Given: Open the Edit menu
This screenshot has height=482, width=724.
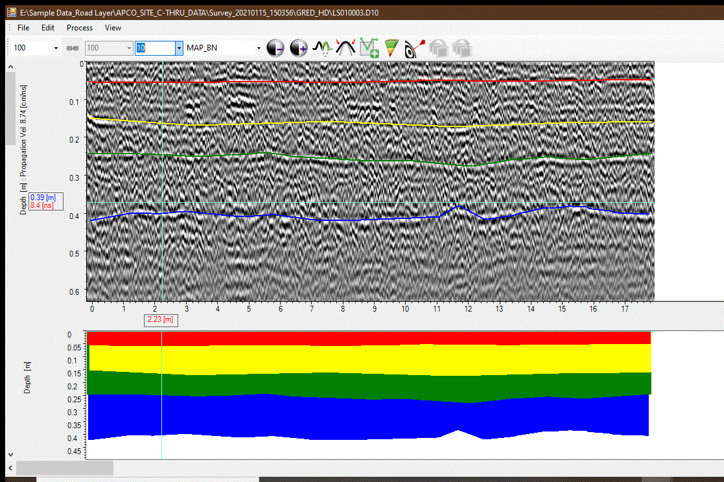Looking at the screenshot, I should (48, 28).
